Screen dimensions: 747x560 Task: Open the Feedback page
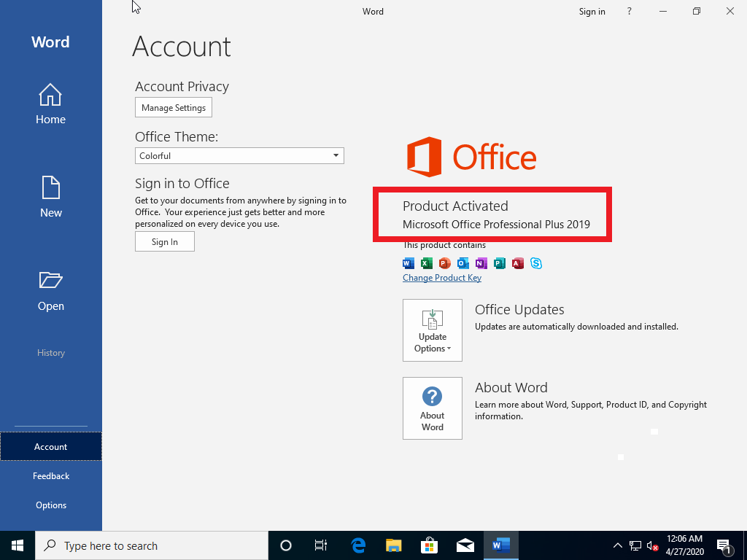tap(50, 475)
